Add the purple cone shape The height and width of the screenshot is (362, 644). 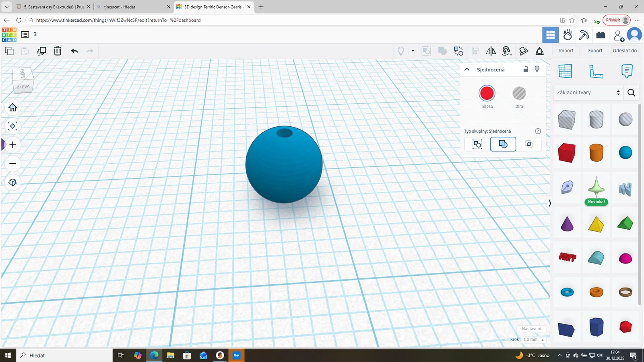[x=567, y=224]
